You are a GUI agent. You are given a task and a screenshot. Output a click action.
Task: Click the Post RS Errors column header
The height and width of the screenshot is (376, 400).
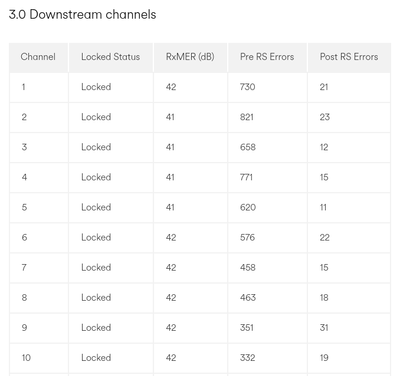pos(349,57)
